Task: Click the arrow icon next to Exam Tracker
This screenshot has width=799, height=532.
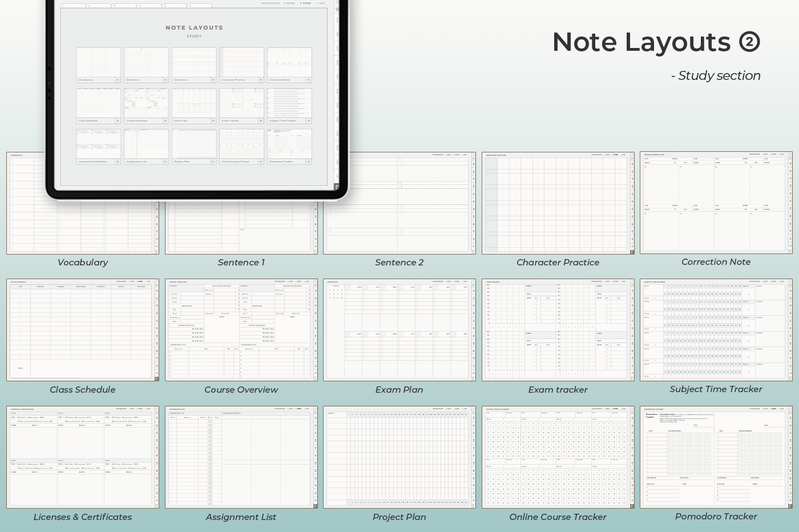Action: pos(261,121)
